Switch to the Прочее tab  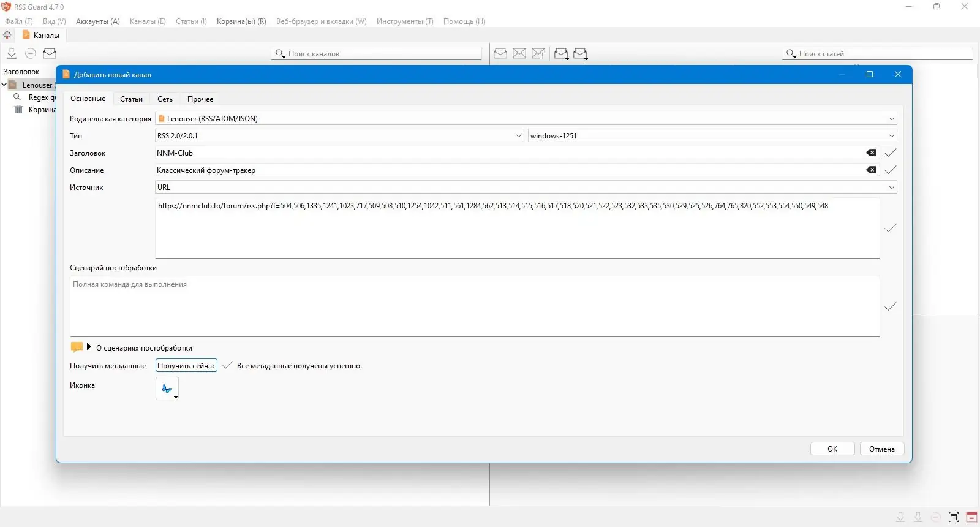tap(200, 99)
